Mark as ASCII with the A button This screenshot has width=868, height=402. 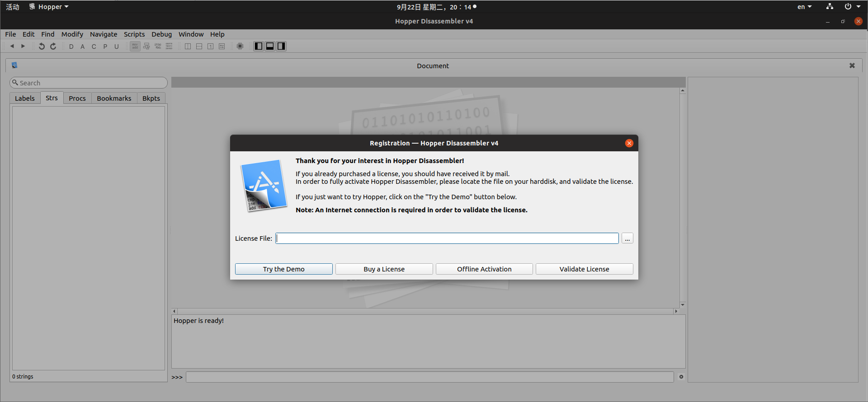pos(83,47)
